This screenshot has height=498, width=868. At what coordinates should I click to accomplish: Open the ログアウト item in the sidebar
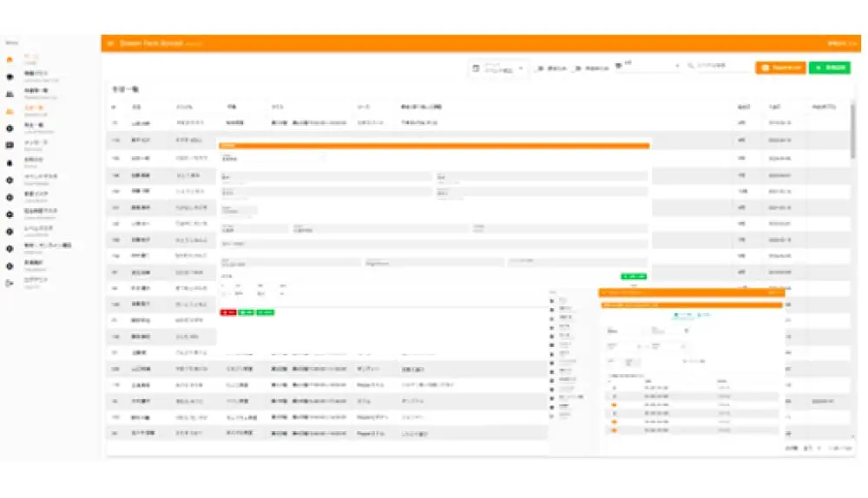point(36,282)
